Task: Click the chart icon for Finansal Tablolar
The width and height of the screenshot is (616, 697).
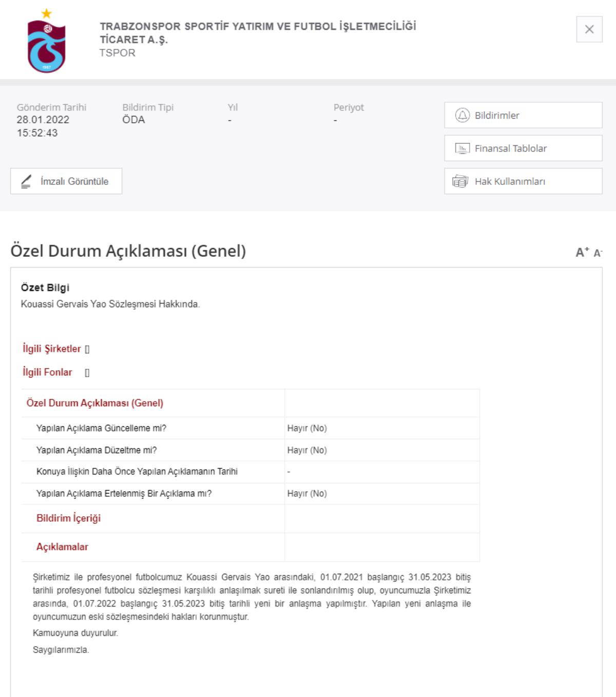Action: [x=462, y=148]
